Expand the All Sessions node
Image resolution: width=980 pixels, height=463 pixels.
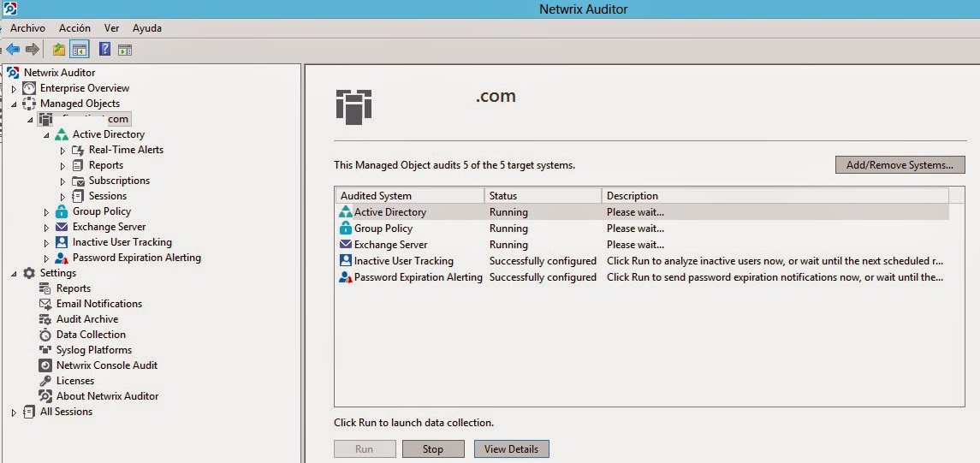[x=14, y=413]
